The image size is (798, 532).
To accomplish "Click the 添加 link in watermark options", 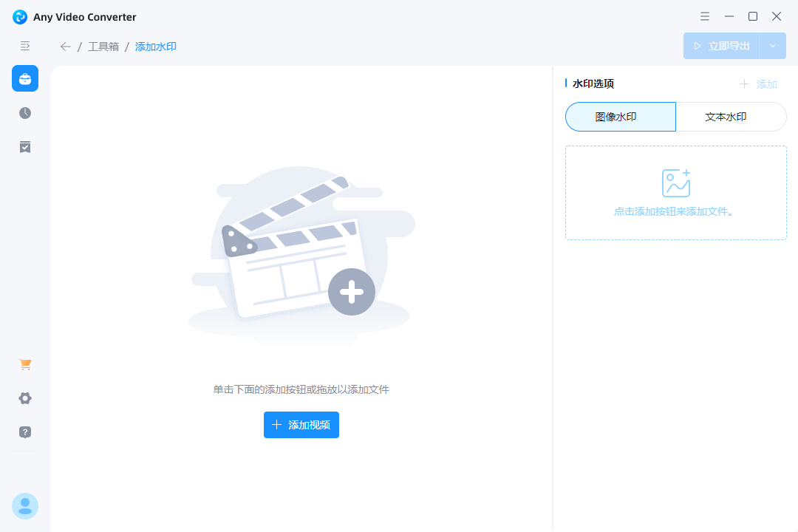I will [x=759, y=83].
